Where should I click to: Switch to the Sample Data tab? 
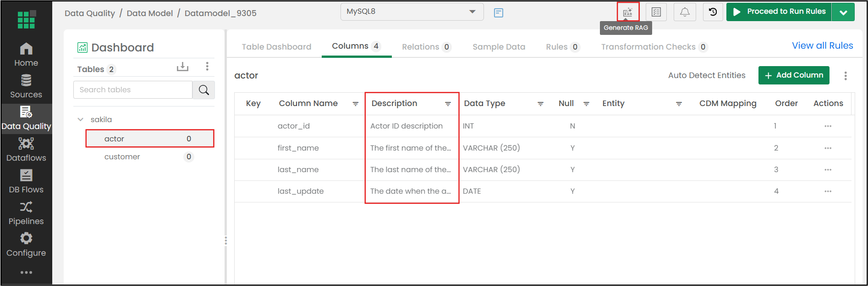point(499,47)
